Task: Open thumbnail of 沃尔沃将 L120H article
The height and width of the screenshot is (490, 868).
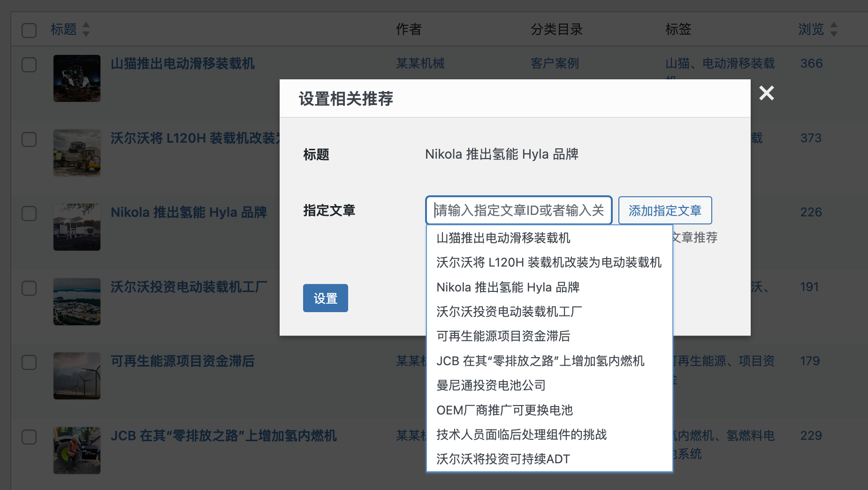Action: [x=77, y=153]
